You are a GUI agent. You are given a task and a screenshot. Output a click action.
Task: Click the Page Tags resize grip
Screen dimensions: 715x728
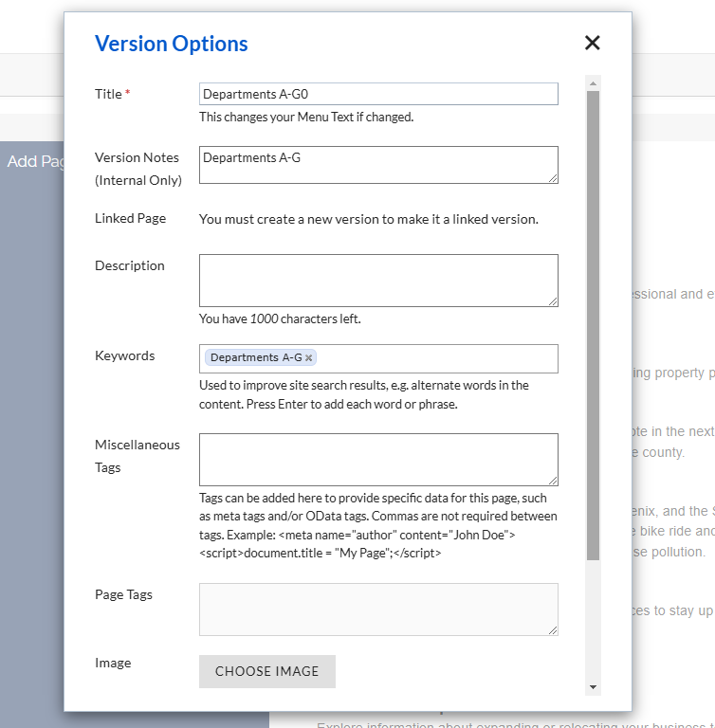pyautogui.click(x=553, y=630)
